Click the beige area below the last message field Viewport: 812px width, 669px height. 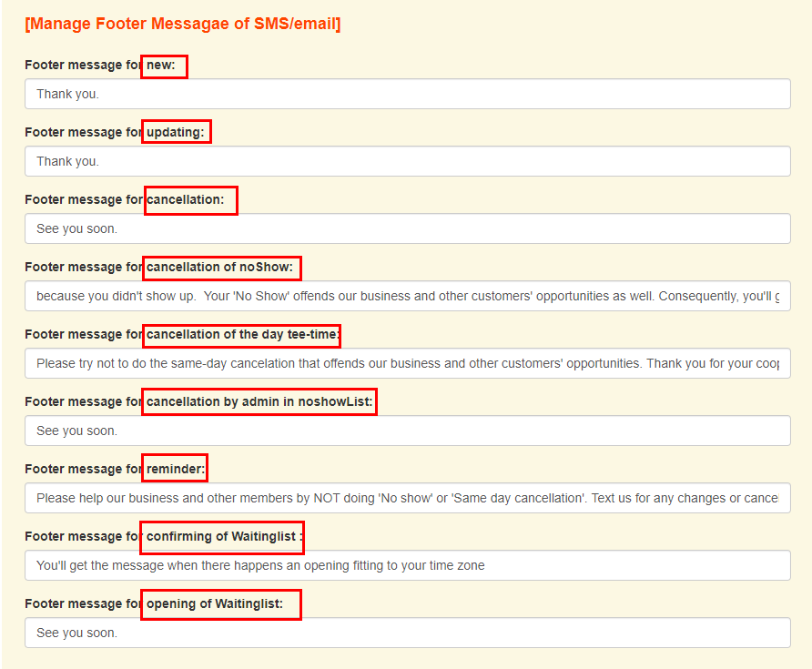[407, 659]
